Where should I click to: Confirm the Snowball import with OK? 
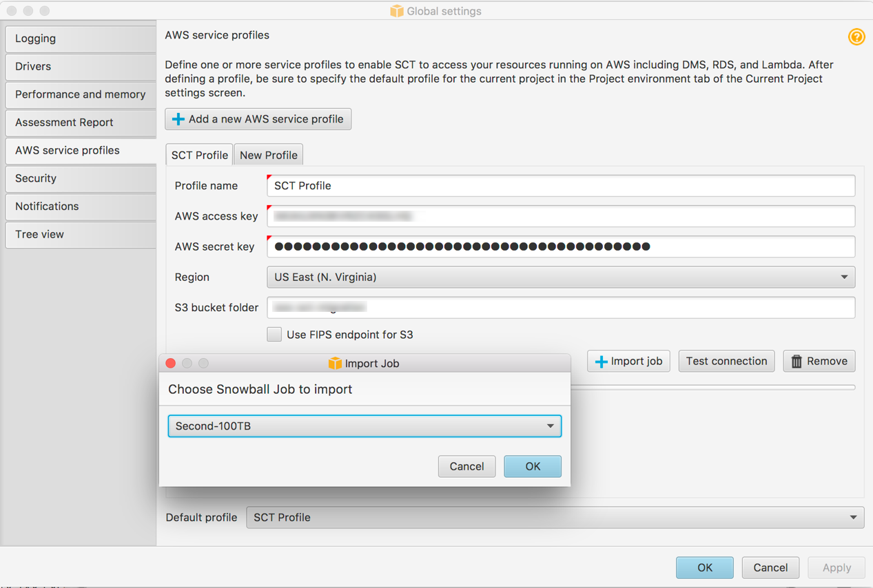click(532, 466)
